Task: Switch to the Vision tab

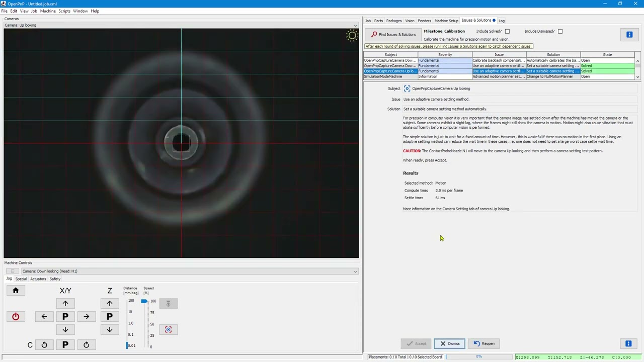Action: click(x=410, y=21)
